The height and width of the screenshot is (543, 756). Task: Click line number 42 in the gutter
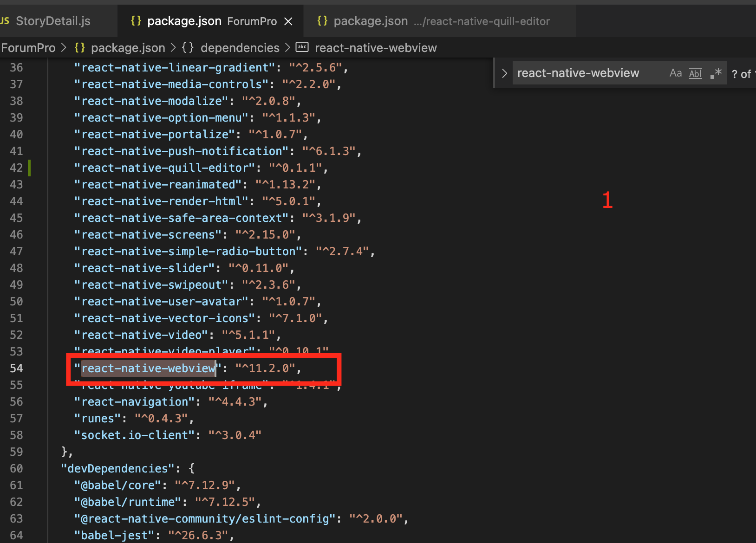(16, 168)
